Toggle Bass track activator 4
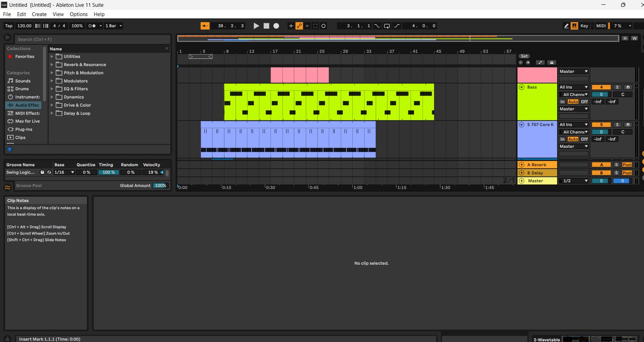644x342 pixels. (x=601, y=87)
